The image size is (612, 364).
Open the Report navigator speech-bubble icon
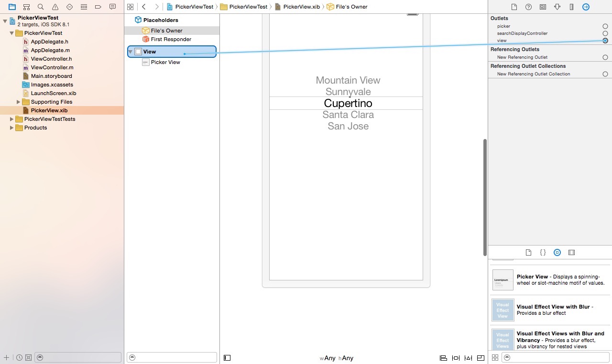pos(112,7)
